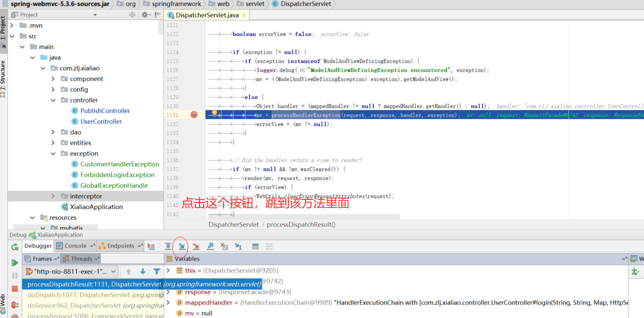The height and width of the screenshot is (318, 644).
Task: Click the springframework breadcrumb folder
Action: (171, 4)
